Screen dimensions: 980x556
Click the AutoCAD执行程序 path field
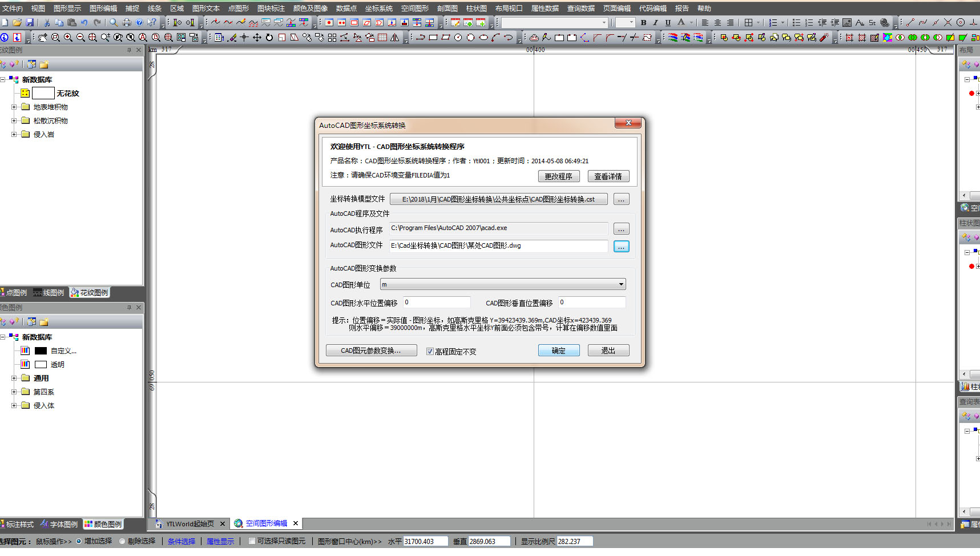[499, 228]
